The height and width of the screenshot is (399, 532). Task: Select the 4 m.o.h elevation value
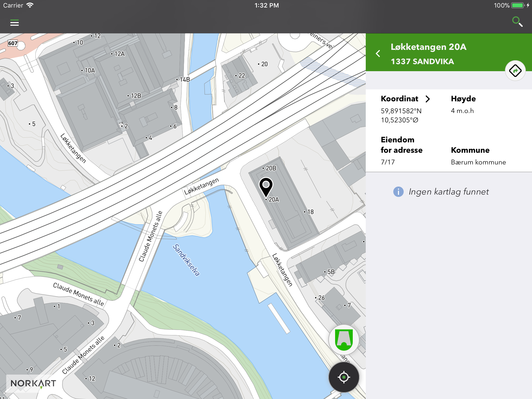(462, 111)
